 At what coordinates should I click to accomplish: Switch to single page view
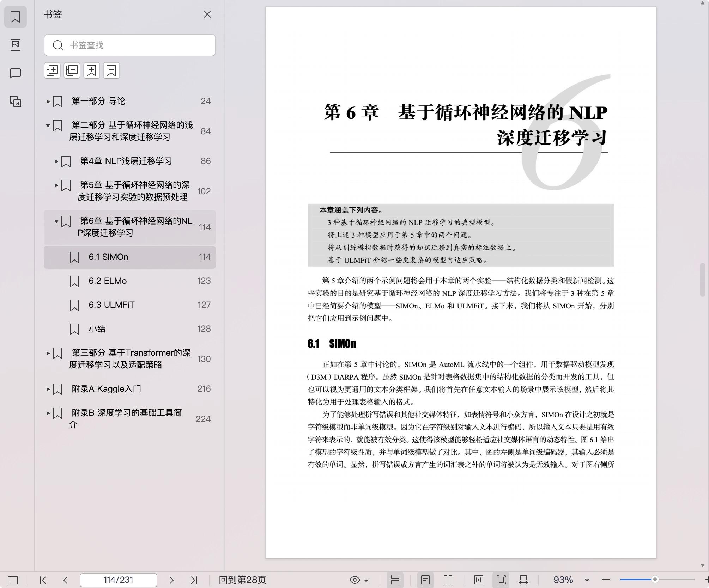[425, 580]
